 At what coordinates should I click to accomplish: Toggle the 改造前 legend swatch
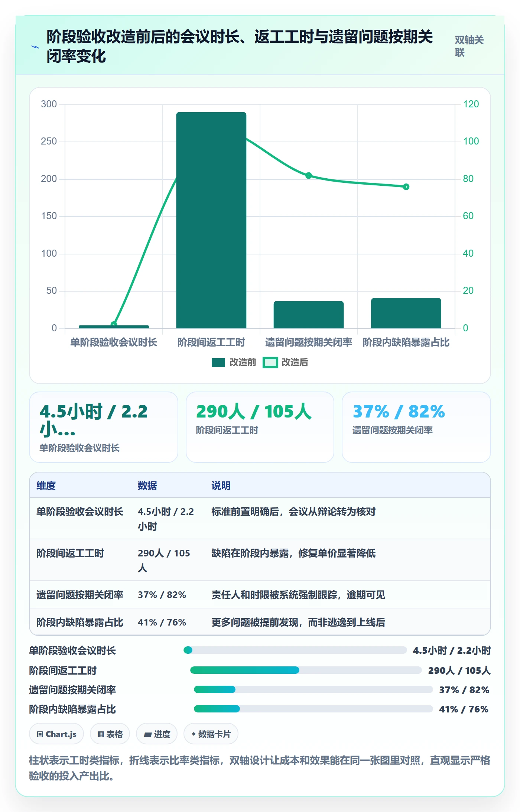(218, 363)
